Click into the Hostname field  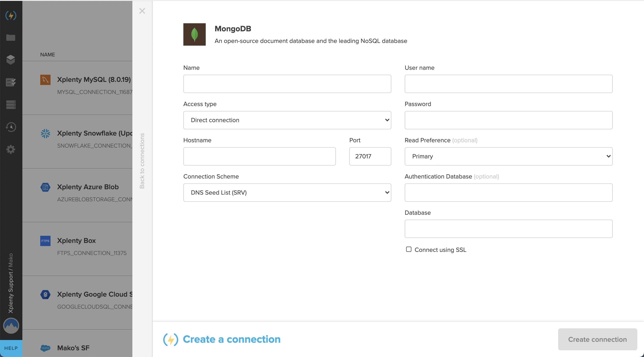[x=259, y=156]
